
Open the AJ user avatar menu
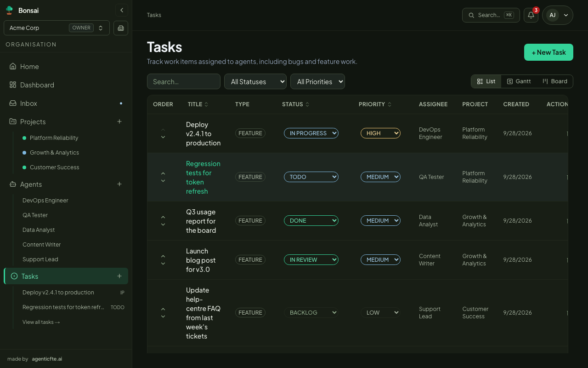(558, 15)
